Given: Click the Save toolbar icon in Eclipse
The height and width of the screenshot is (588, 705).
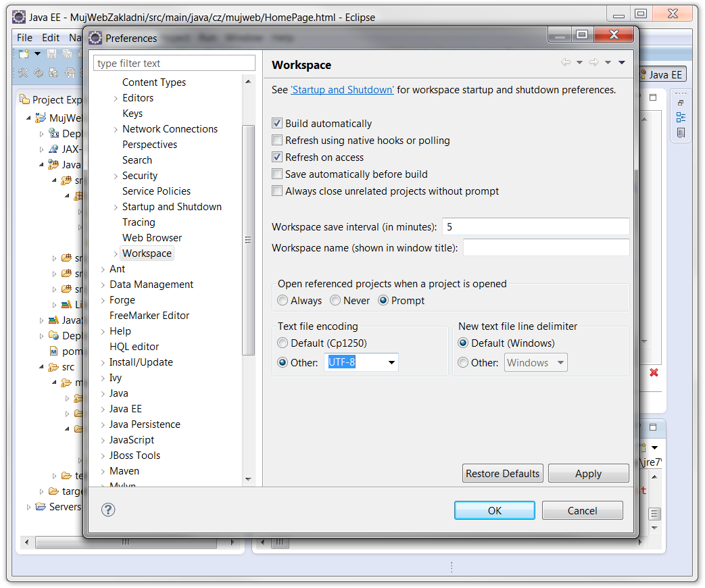Looking at the screenshot, I should pyautogui.click(x=51, y=54).
